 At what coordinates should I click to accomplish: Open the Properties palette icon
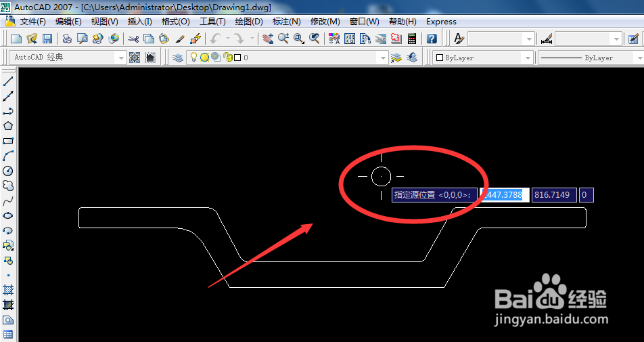pos(334,39)
